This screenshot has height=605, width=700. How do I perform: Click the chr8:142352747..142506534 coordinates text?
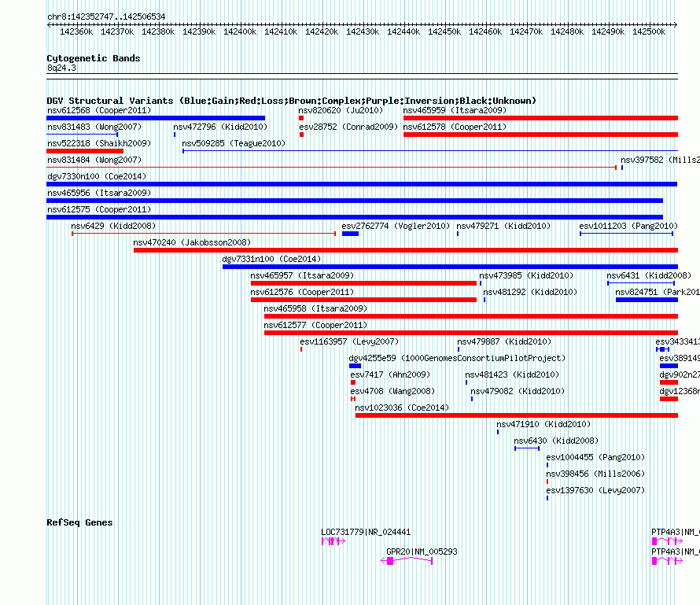(x=106, y=17)
